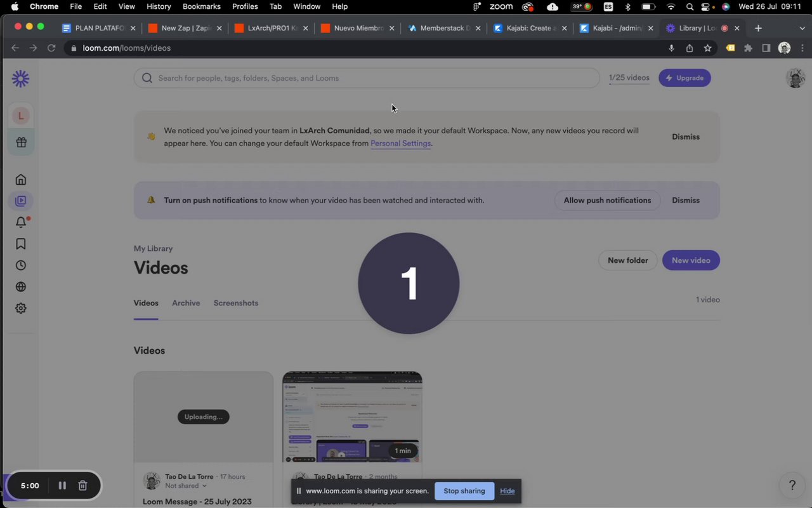Open the gift rewards icon in sidebar
The height and width of the screenshot is (508, 812).
click(x=21, y=142)
